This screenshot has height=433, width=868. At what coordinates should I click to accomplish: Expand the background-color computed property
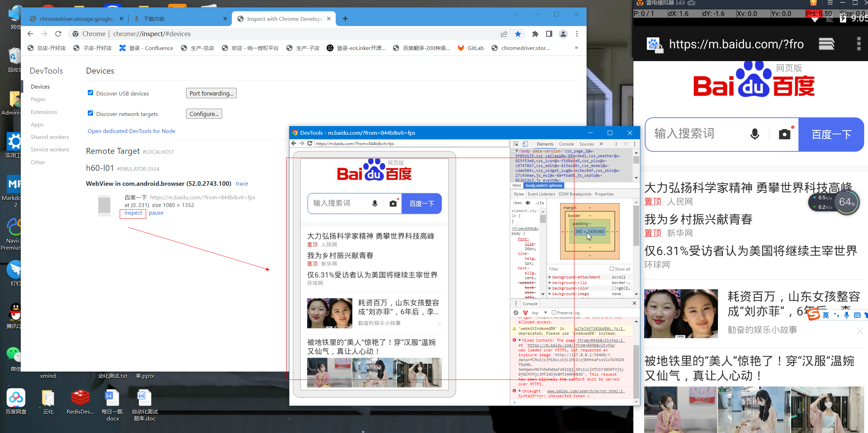click(x=550, y=288)
